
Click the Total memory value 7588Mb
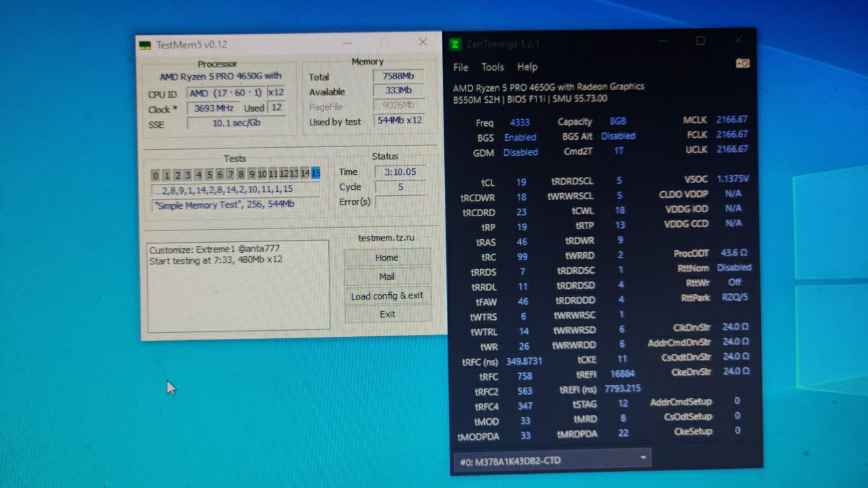tap(398, 76)
